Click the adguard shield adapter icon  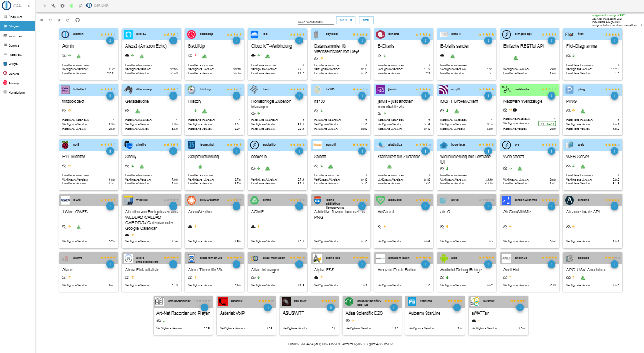[380, 200]
